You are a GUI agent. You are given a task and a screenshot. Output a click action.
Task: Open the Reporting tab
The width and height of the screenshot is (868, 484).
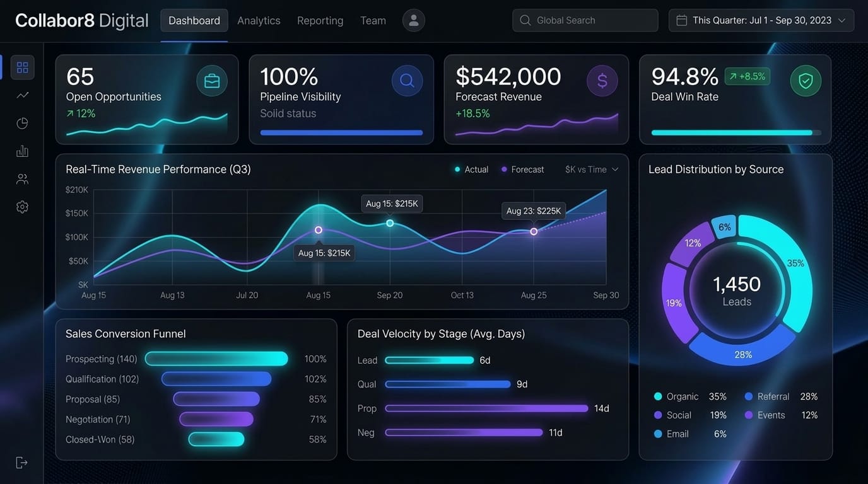coord(320,21)
